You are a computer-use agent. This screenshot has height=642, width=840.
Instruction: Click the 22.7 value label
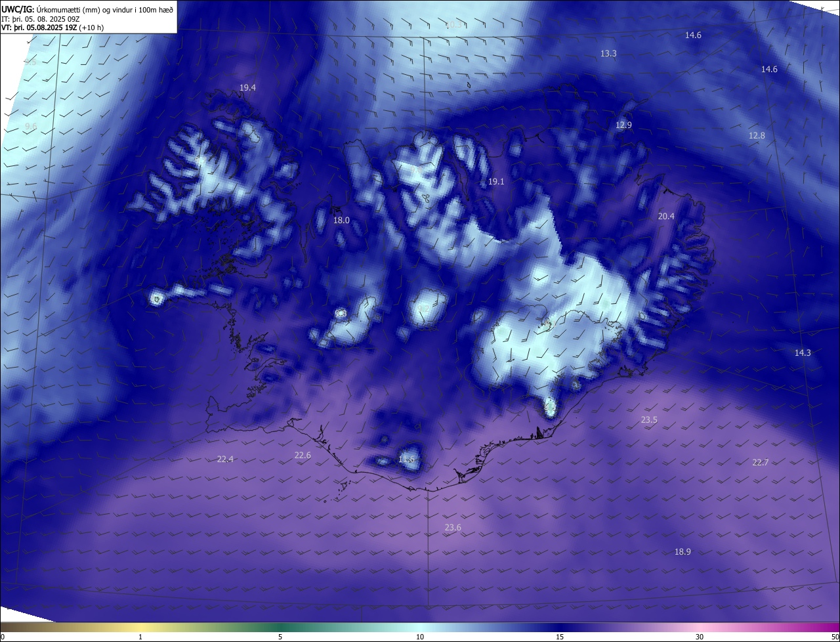pyautogui.click(x=760, y=463)
